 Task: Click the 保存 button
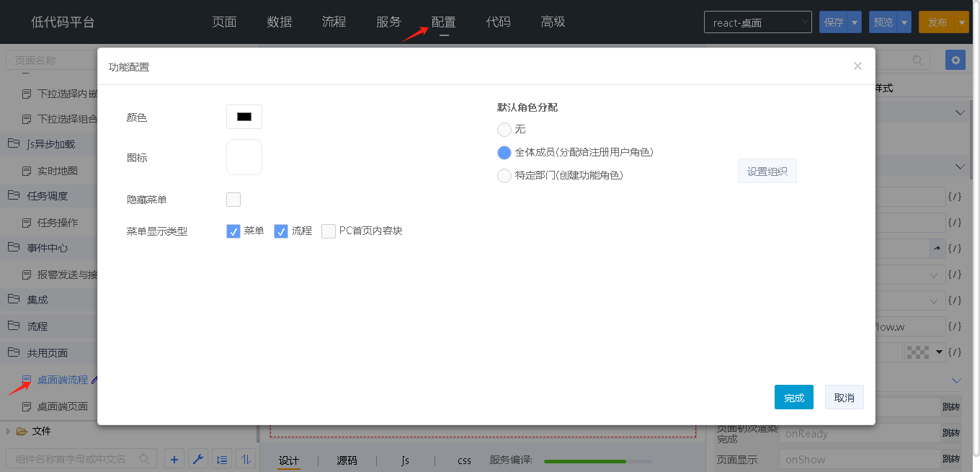834,22
